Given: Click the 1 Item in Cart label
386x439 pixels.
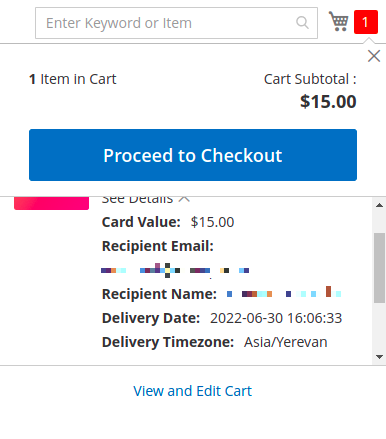Looking at the screenshot, I should [73, 79].
